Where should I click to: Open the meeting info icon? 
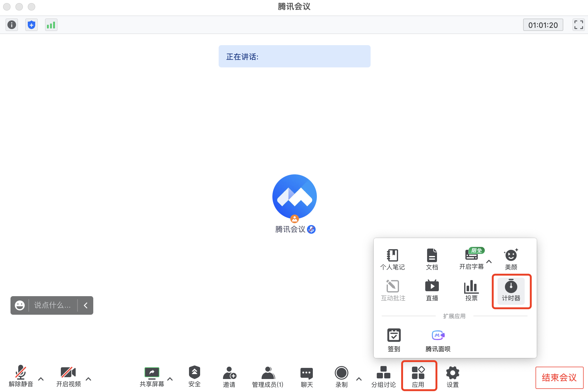pyautogui.click(x=12, y=25)
